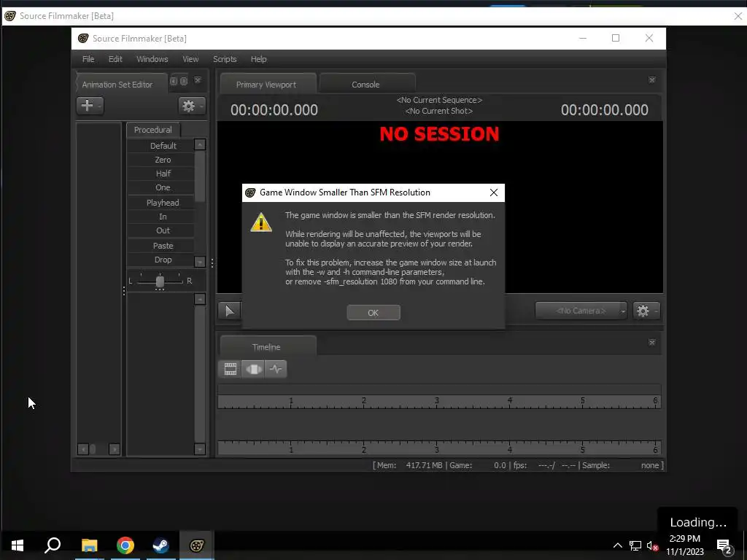
Task: Open Steam from the taskbar
Action: pyautogui.click(x=160, y=545)
